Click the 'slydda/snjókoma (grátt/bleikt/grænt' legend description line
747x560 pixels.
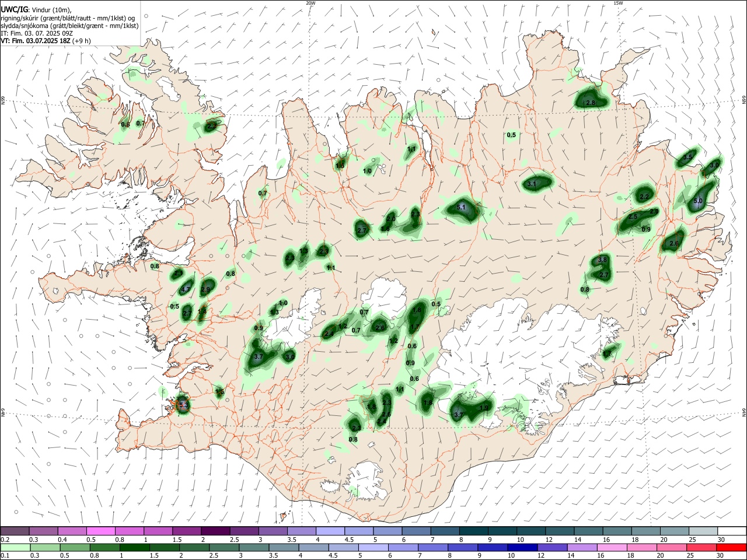69,26
